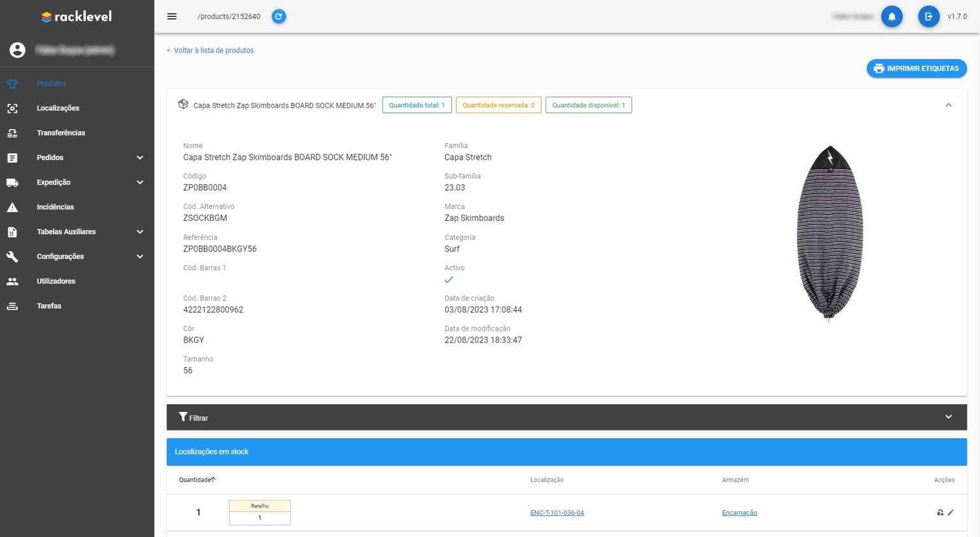The image size is (980, 537).
Task: Click the creation date 03/08/2023 17:08:44
Action: (x=483, y=310)
